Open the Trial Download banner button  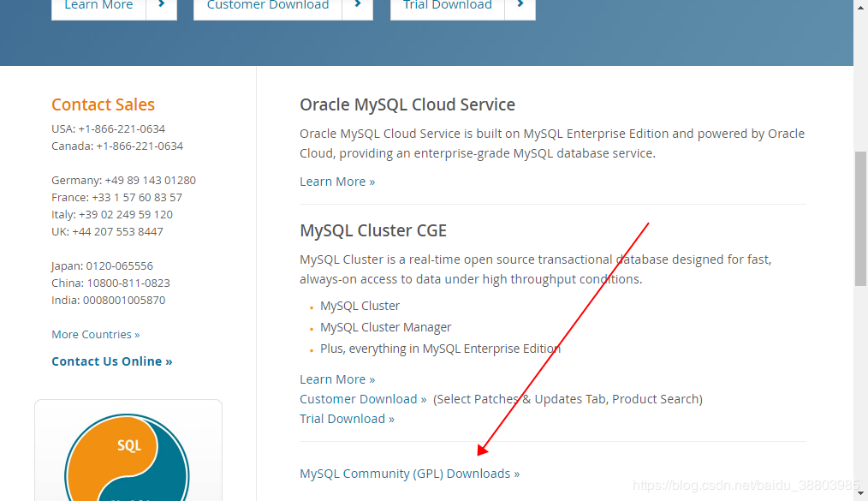pos(448,7)
